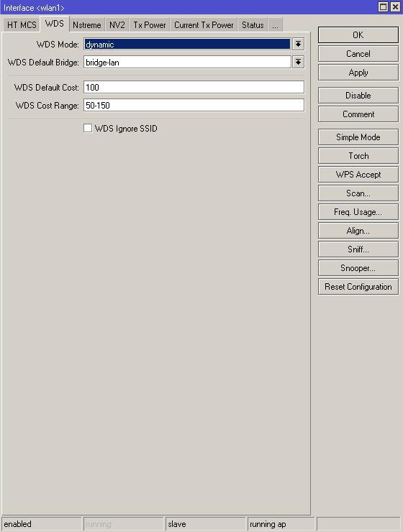
Task: Open the WDS Mode dropdown arrow
Action: pyautogui.click(x=298, y=44)
